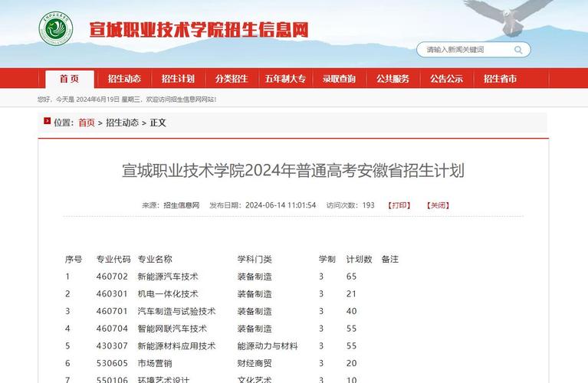
Task: Click the 序号 column header
Action: tap(74, 260)
